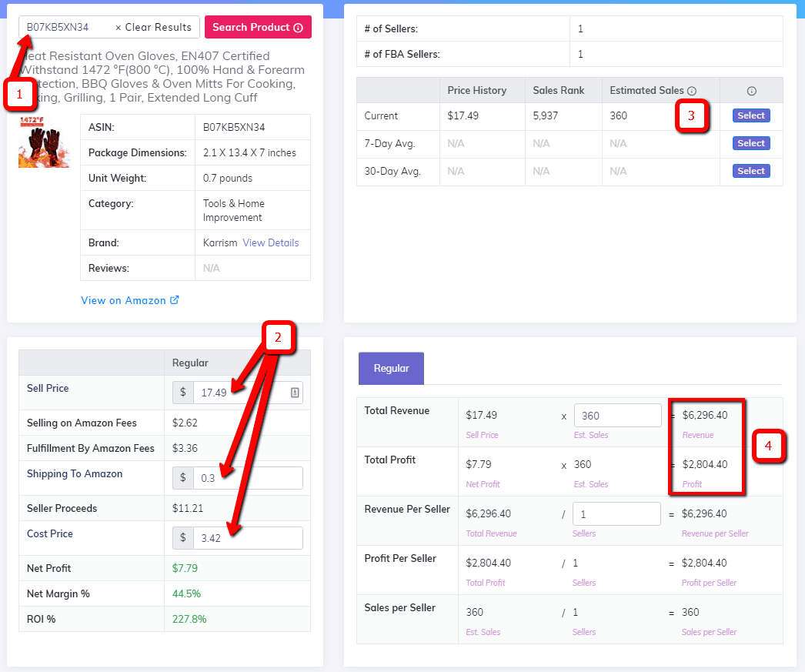Viewport: 805px width, 672px height.
Task: Click the heat-resistant gloves product thumbnail
Action: 44,143
